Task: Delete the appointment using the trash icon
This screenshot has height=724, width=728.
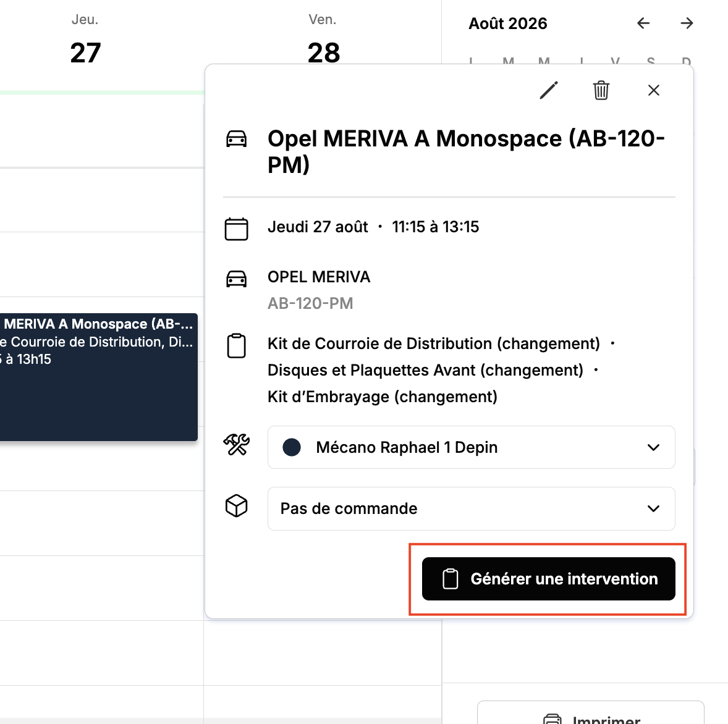Action: click(601, 90)
